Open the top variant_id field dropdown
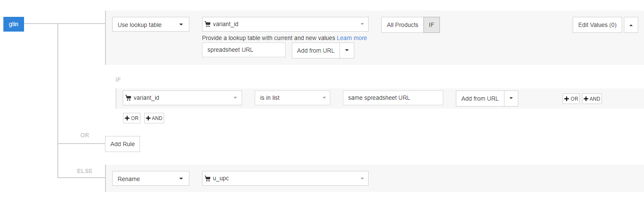Image resolution: width=644 pixels, height=200 pixels. point(285,24)
